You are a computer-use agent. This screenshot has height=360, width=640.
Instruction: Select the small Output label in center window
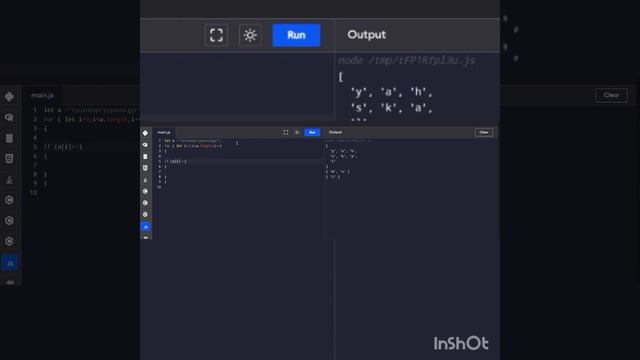pyautogui.click(x=335, y=132)
